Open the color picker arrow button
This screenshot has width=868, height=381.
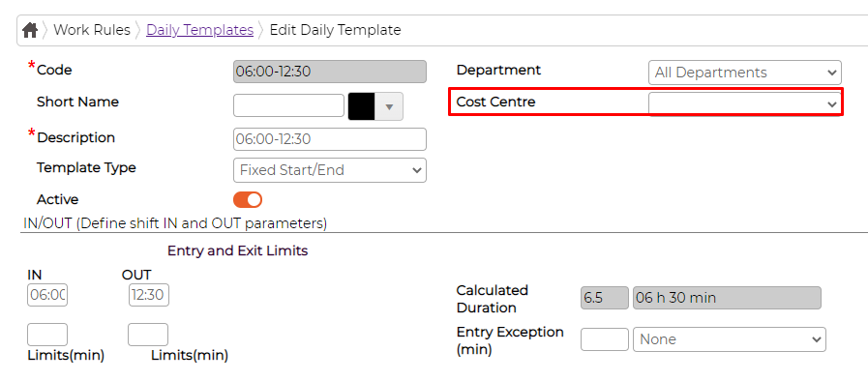(389, 106)
